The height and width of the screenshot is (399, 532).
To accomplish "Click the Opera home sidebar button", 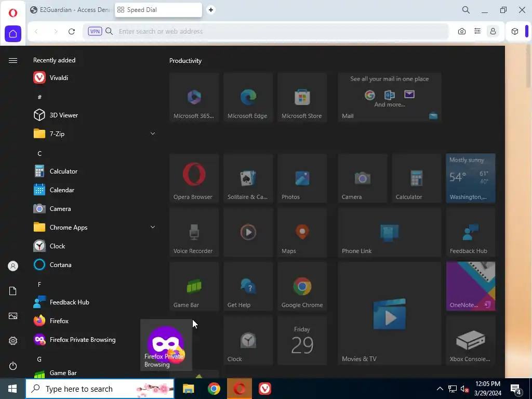I will (13, 34).
